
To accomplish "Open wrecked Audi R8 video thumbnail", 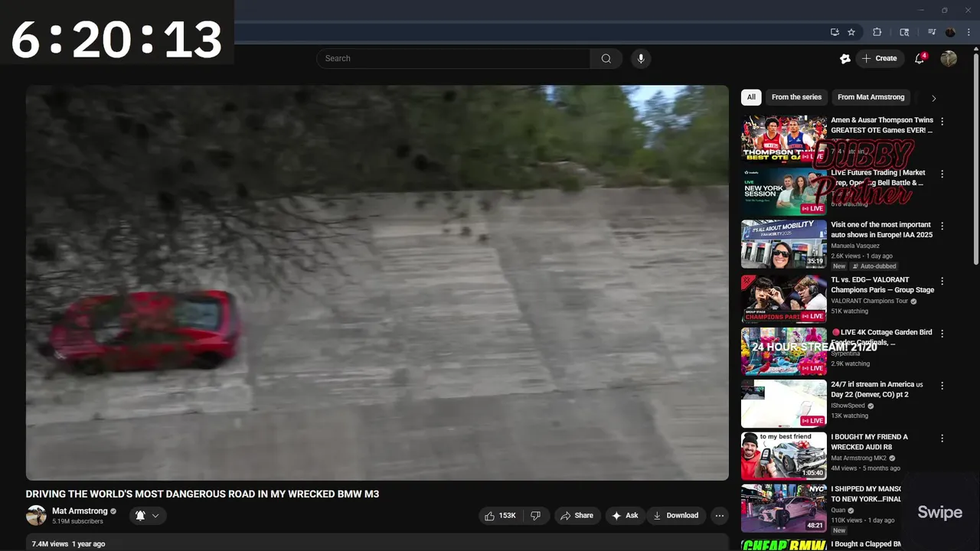I will pyautogui.click(x=784, y=456).
